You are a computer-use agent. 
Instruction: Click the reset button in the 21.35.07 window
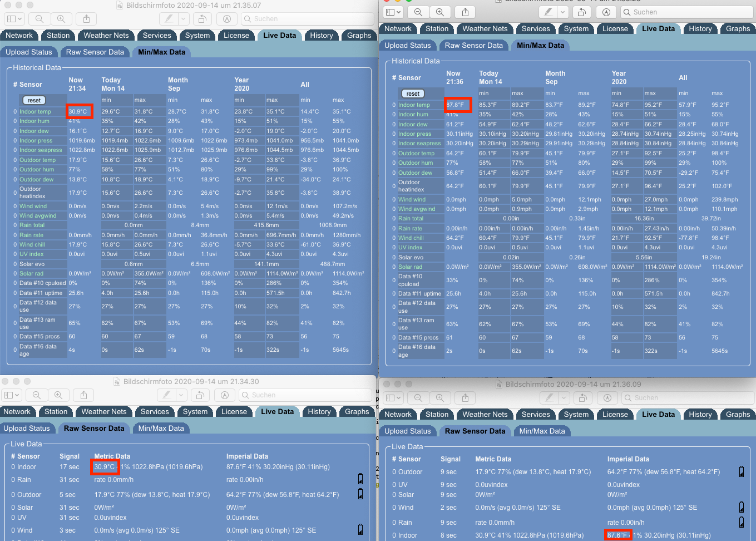[x=34, y=100]
